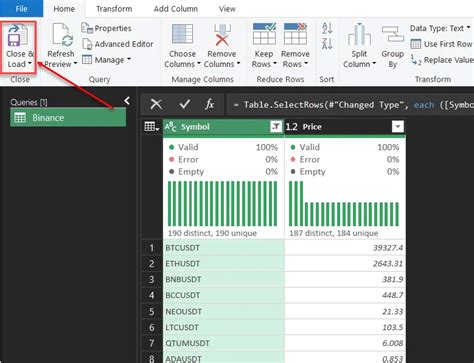
Task: Click inside the Table.SelectRows formula field
Action: pyautogui.click(x=350, y=105)
